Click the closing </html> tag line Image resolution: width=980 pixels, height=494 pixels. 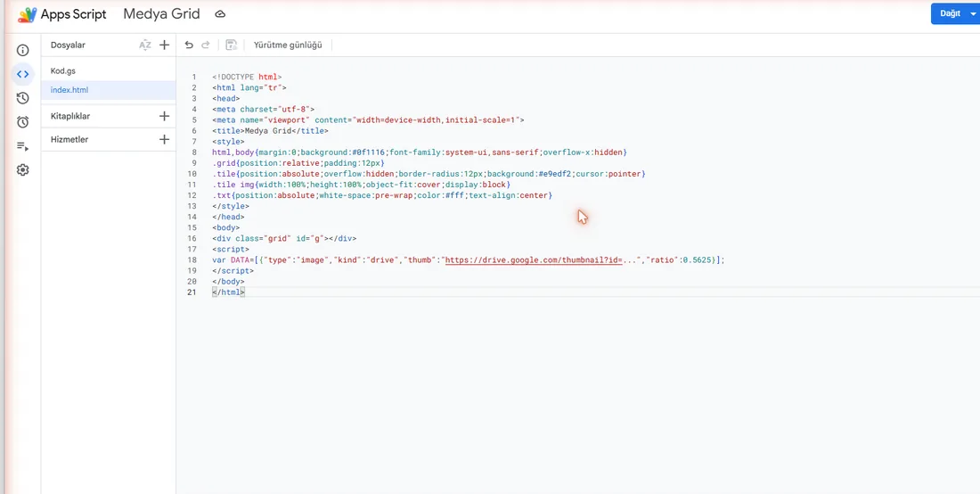point(228,292)
